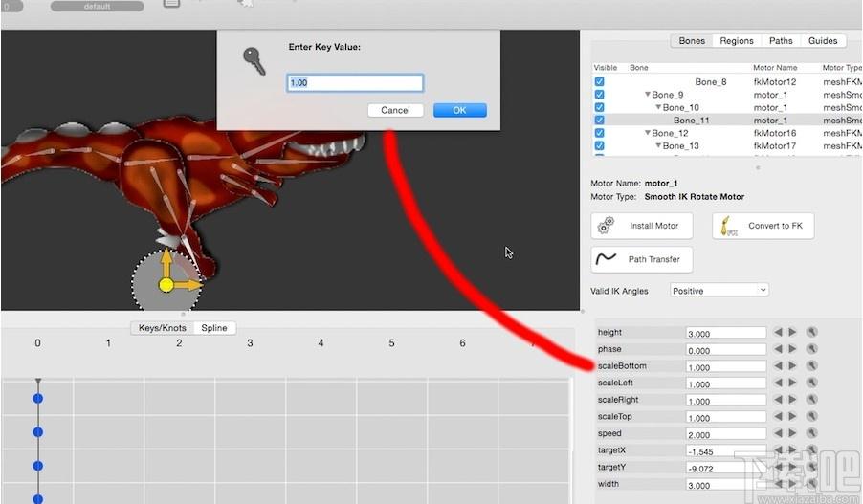
Task: Click the Install Motor gears icon
Action: click(606, 226)
